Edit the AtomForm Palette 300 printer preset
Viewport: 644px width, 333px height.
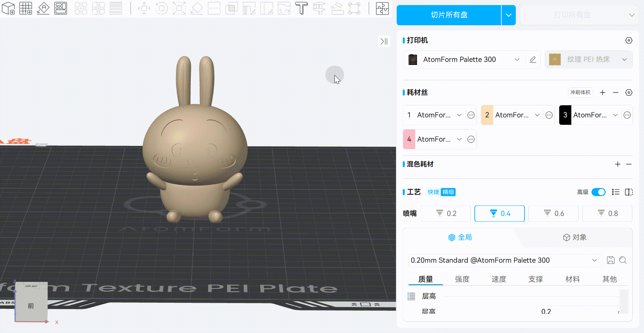(x=533, y=60)
